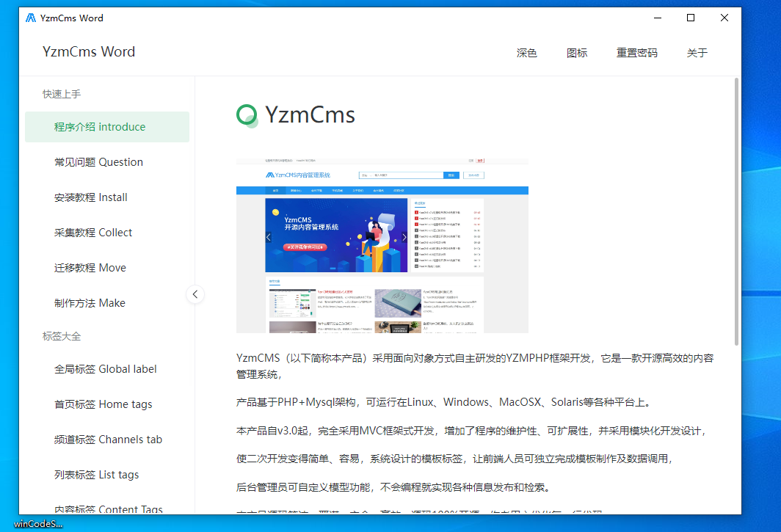
Task: Go to 采集教程 Collect section
Action: pos(93,233)
